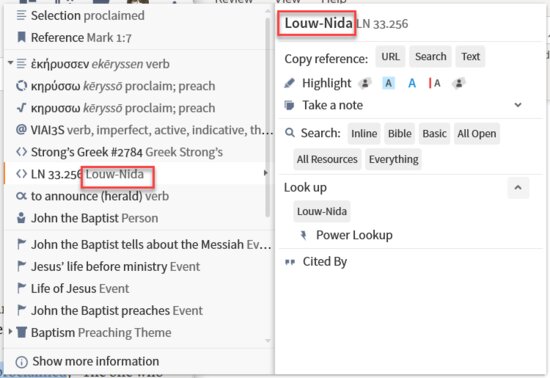The height and width of the screenshot is (378, 550).
Task: Search All Resources
Action: (327, 159)
